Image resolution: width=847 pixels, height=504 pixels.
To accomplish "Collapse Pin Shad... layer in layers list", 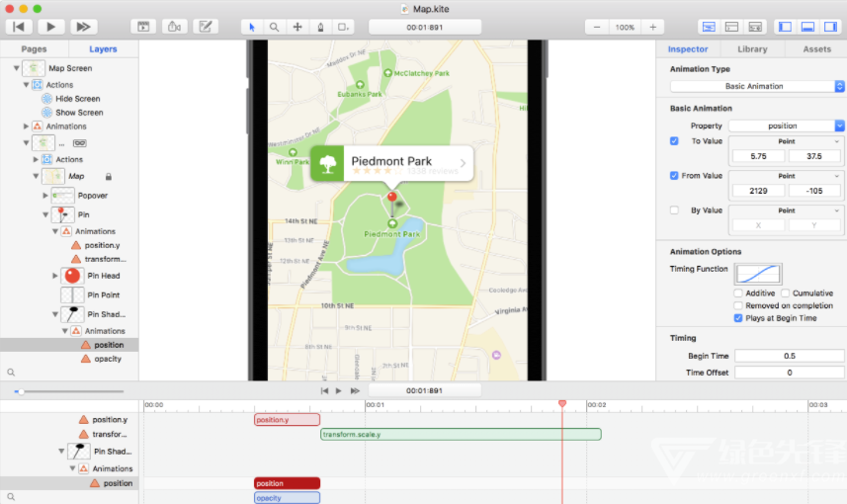I will [55, 314].
